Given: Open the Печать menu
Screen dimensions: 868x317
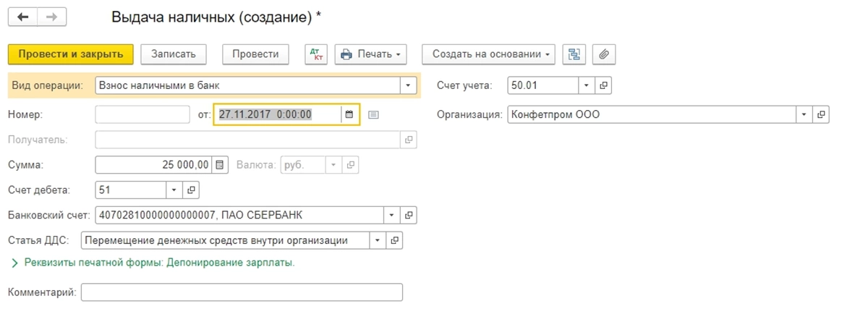Looking at the screenshot, I should pyautogui.click(x=370, y=54).
